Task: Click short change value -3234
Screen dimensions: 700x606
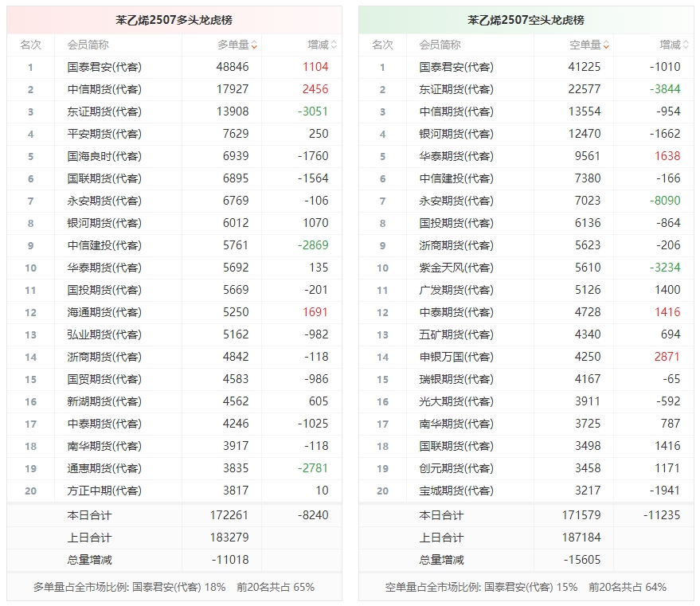Action: (665, 268)
